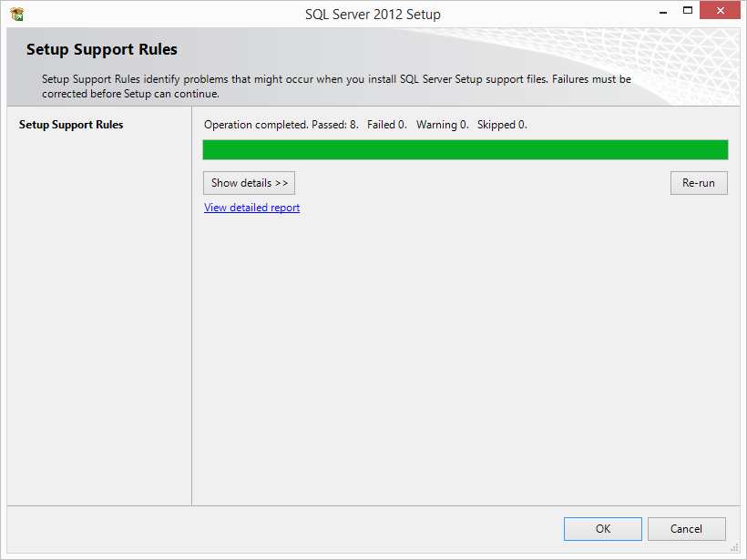Click the Re-run button

click(x=699, y=183)
